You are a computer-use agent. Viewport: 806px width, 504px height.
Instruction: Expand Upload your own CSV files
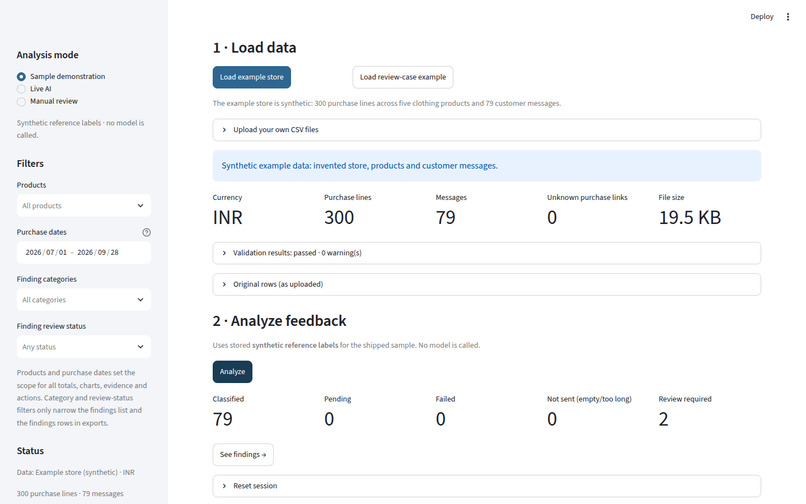[x=487, y=130]
